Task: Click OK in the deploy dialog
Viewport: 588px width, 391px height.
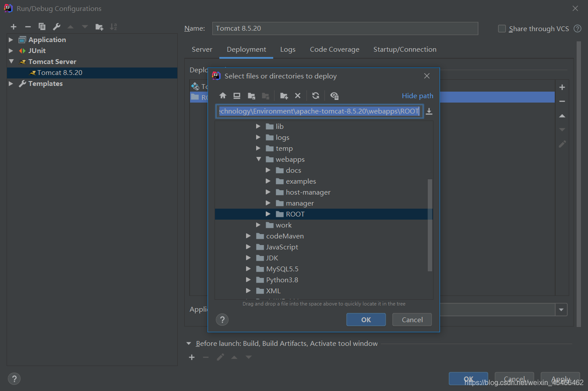Action: pos(366,320)
